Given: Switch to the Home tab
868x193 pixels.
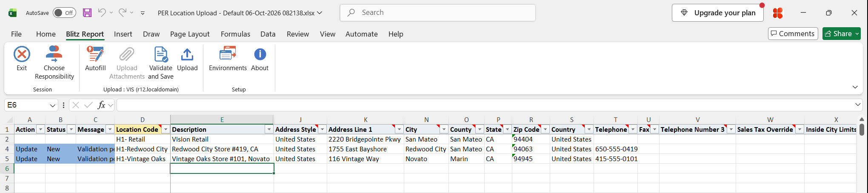Looking at the screenshot, I should (46, 34).
